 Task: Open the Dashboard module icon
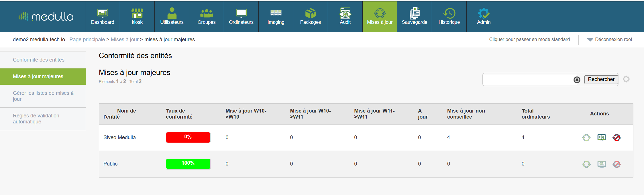[103, 13]
